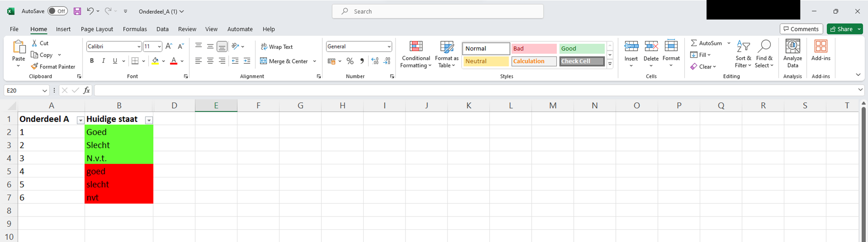Click the Format Painter icon
Image resolution: width=868 pixels, height=242 pixels.
tap(35, 66)
